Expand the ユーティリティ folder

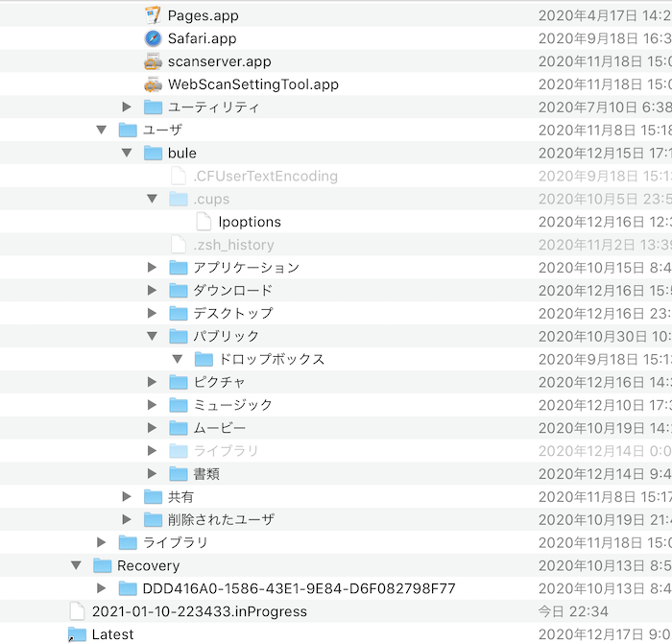click(127, 107)
